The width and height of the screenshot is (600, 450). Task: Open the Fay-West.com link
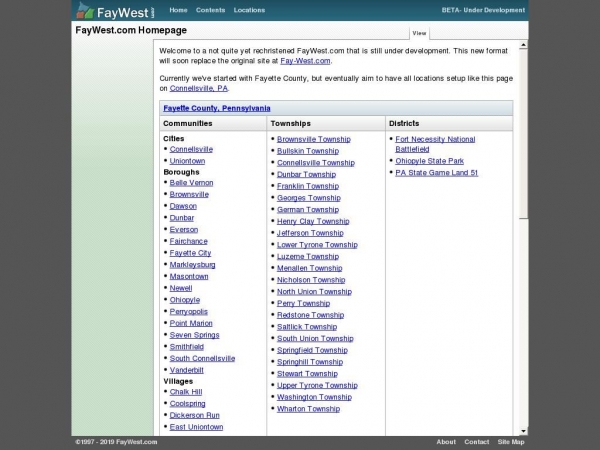[305, 61]
